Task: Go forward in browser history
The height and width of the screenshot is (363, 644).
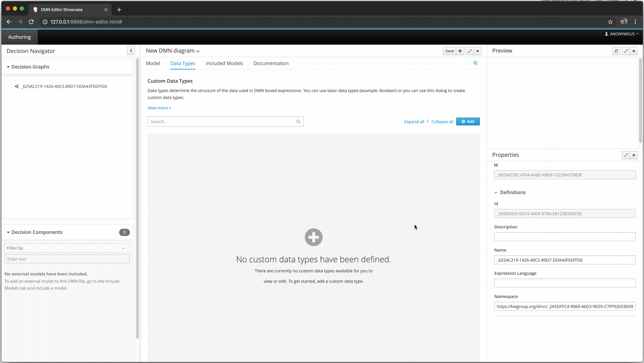Action: pos(20,22)
